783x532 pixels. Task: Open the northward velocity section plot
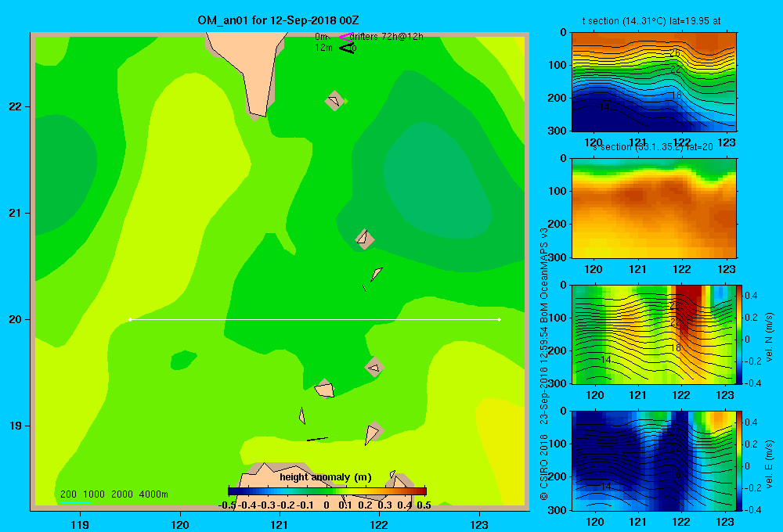click(654, 334)
